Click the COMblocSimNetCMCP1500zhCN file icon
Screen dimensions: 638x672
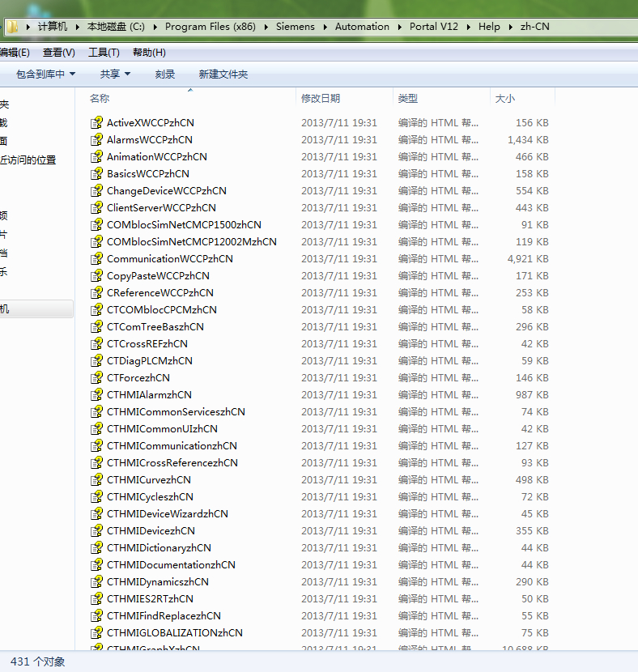point(97,224)
